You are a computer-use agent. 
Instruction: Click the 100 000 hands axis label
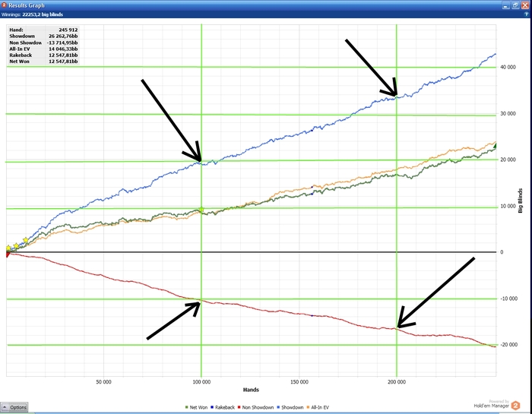201,382
